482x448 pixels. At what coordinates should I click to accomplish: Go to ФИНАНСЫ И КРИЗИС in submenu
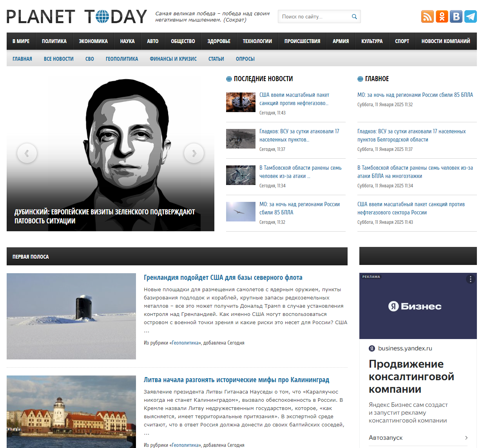click(173, 59)
